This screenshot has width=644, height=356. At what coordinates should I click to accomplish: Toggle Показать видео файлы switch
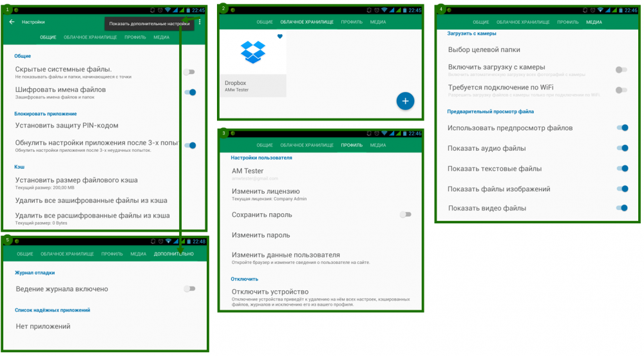[x=622, y=208]
